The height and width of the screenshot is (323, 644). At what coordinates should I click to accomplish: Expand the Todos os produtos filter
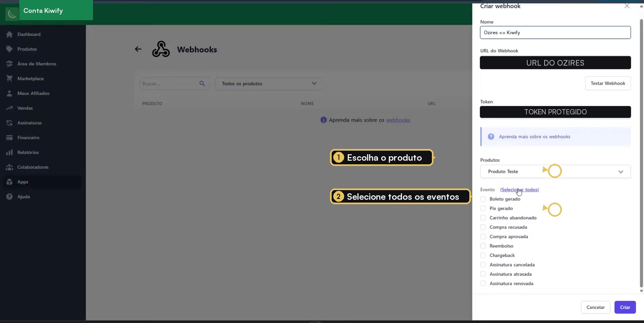(268, 83)
